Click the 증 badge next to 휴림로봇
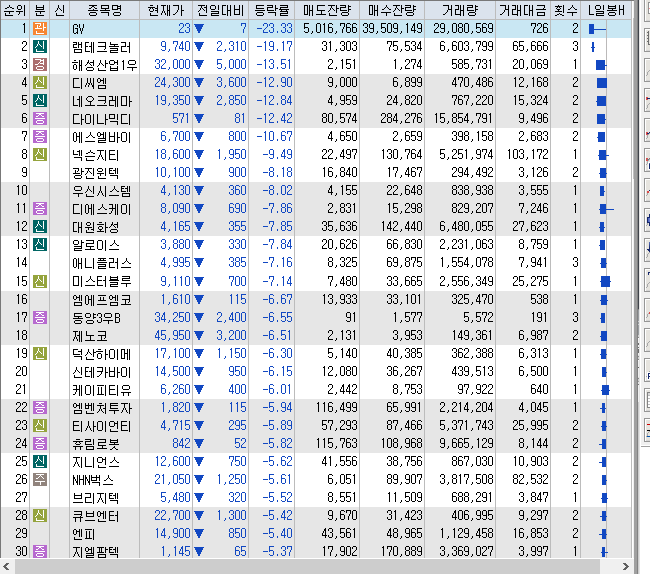Screen dimensions: 650x574 [40, 444]
